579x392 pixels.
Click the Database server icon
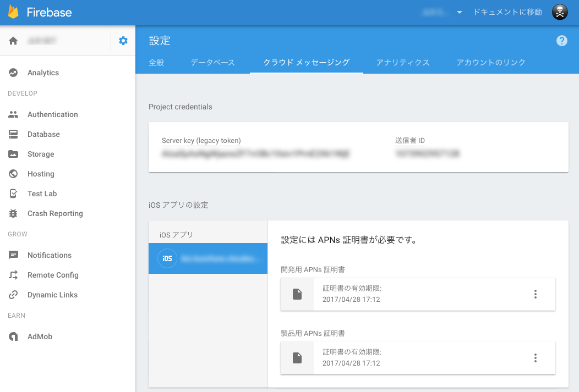tap(13, 134)
